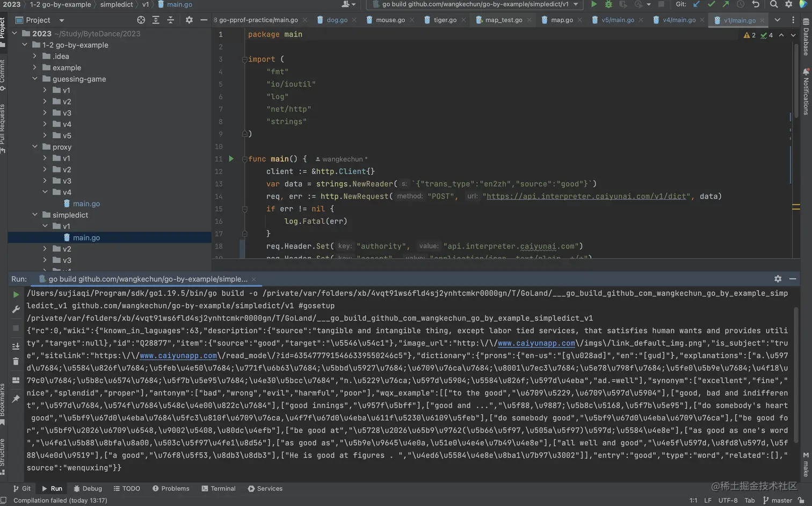Toggle the Pull Requests tool window
812x506 pixels.
coord(3,128)
